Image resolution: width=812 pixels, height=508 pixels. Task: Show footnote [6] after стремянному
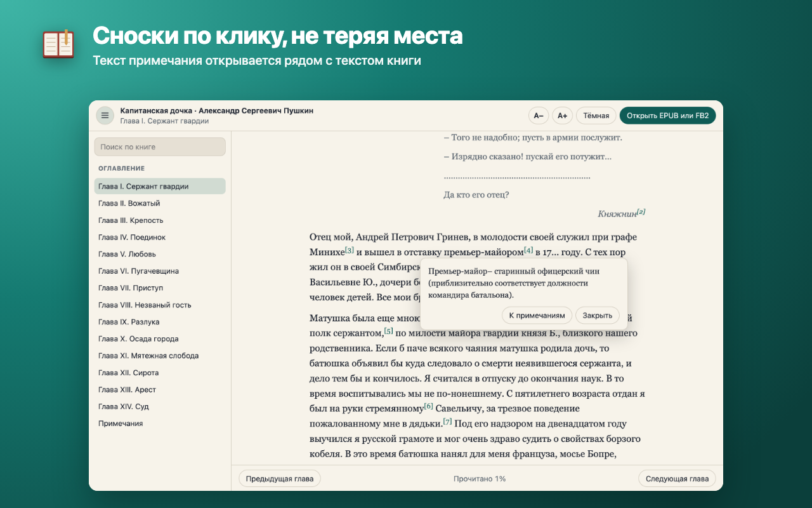tap(428, 406)
